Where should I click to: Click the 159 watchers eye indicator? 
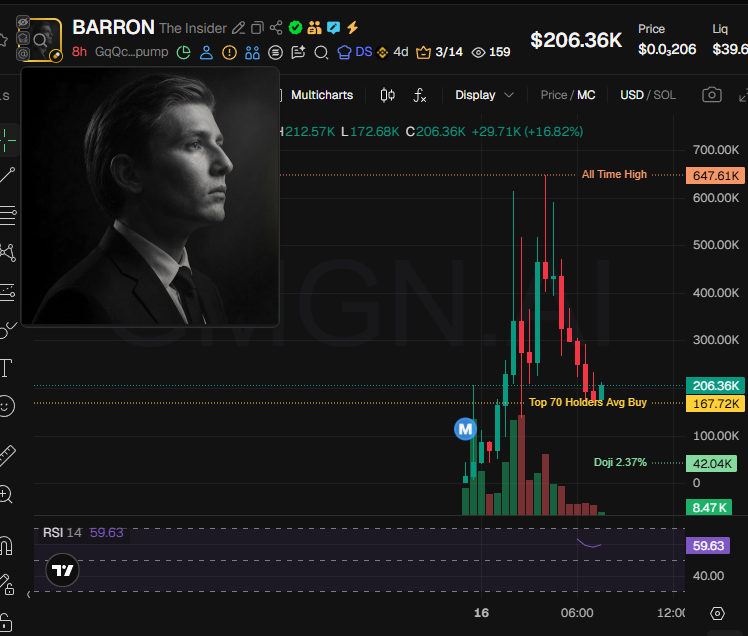click(x=491, y=52)
